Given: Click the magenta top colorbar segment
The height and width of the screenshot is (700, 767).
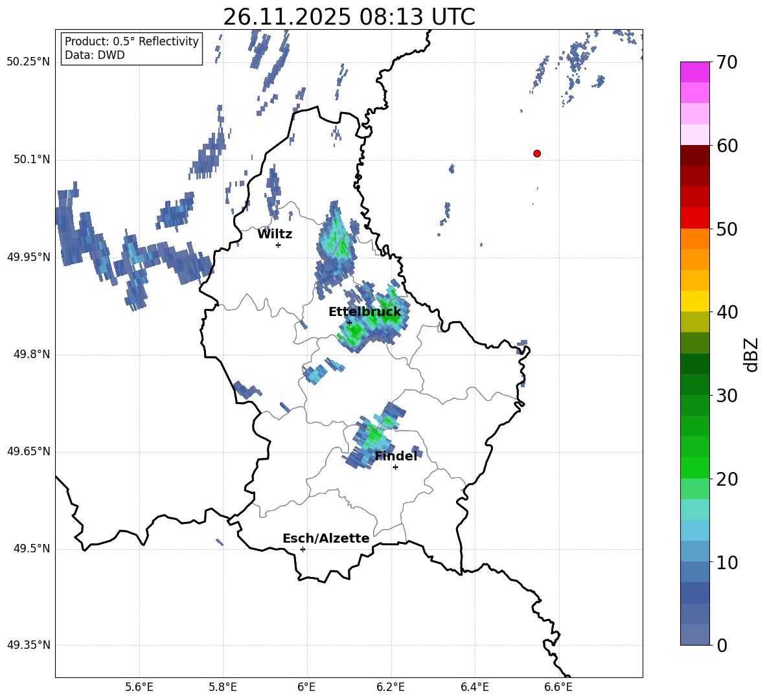Looking at the screenshot, I should [x=694, y=72].
